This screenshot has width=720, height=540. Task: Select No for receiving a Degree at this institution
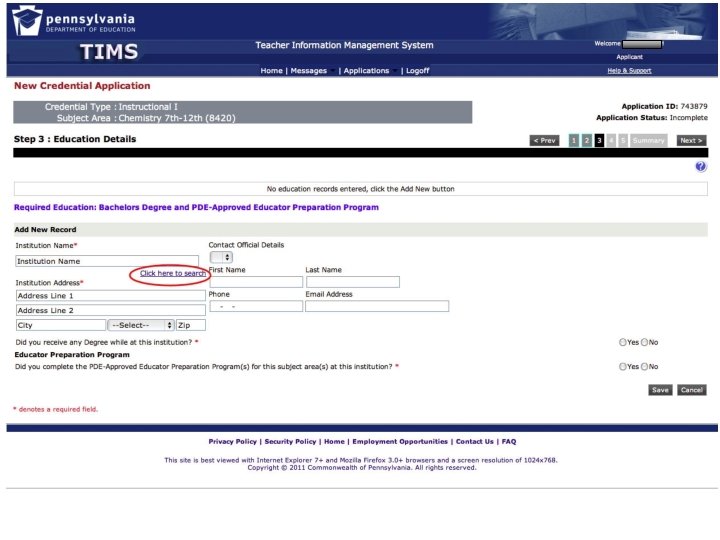(644, 342)
